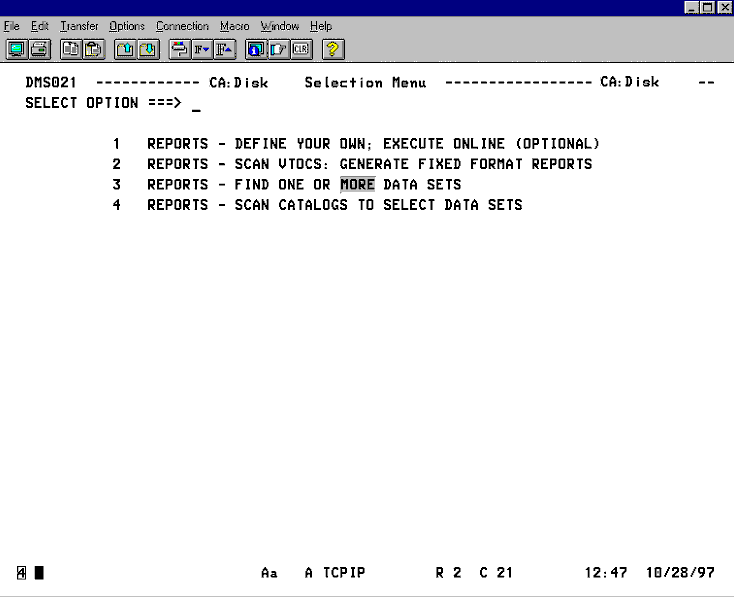Image resolution: width=734 pixels, height=597 pixels.
Task: Close the terminal window
Action: 724,7
